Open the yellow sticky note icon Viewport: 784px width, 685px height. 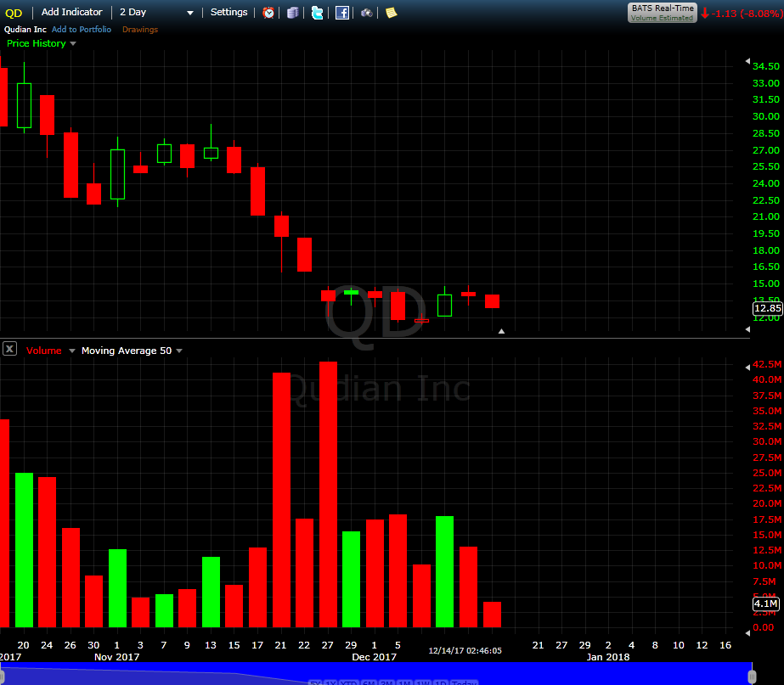391,13
